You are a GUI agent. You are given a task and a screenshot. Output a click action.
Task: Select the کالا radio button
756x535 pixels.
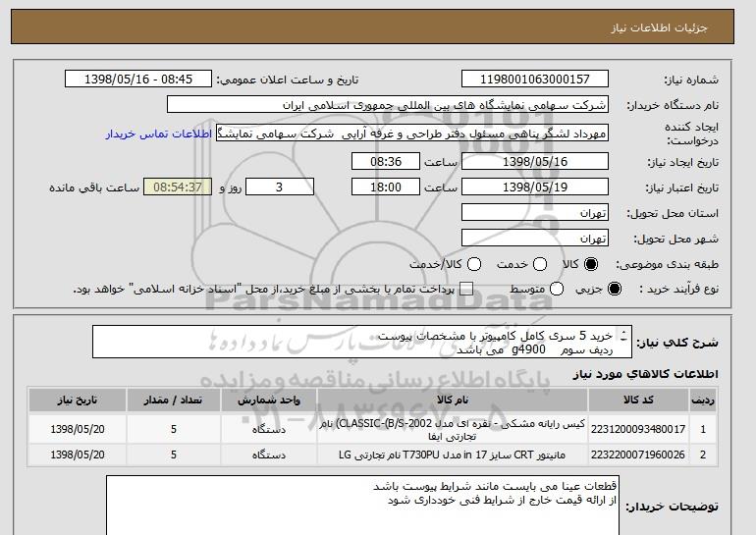coord(591,264)
